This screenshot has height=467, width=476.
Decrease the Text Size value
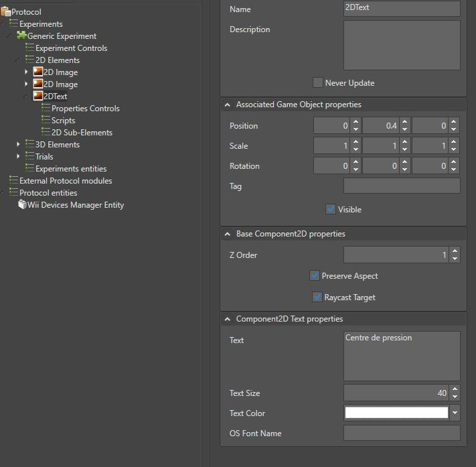point(455,397)
